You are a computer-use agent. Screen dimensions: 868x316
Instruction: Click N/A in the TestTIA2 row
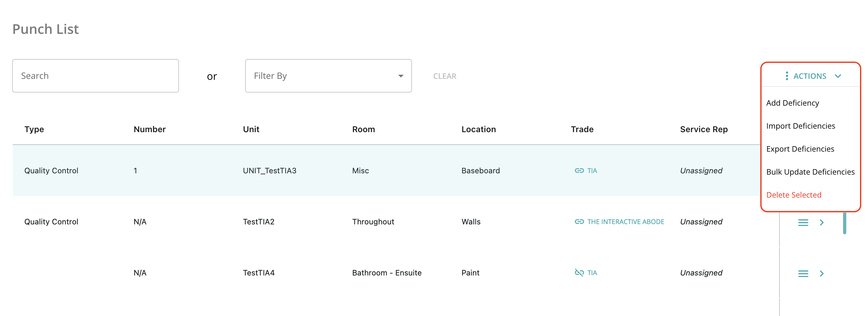(140, 222)
